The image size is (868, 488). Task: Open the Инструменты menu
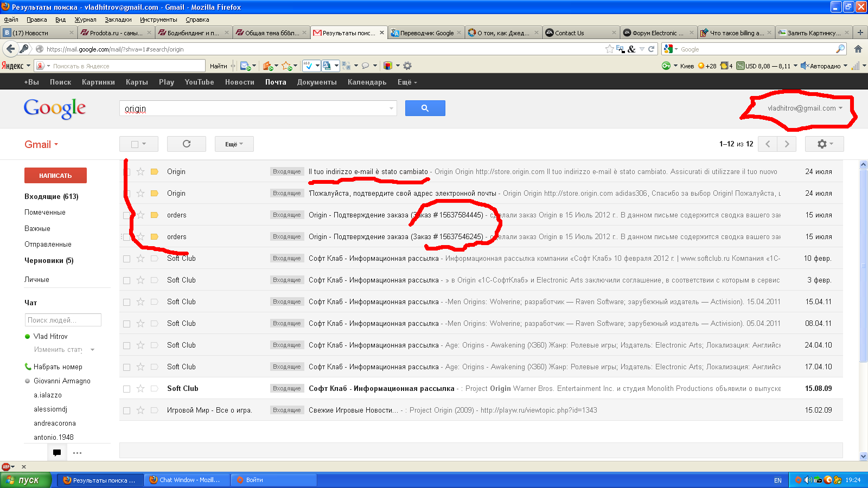click(158, 20)
